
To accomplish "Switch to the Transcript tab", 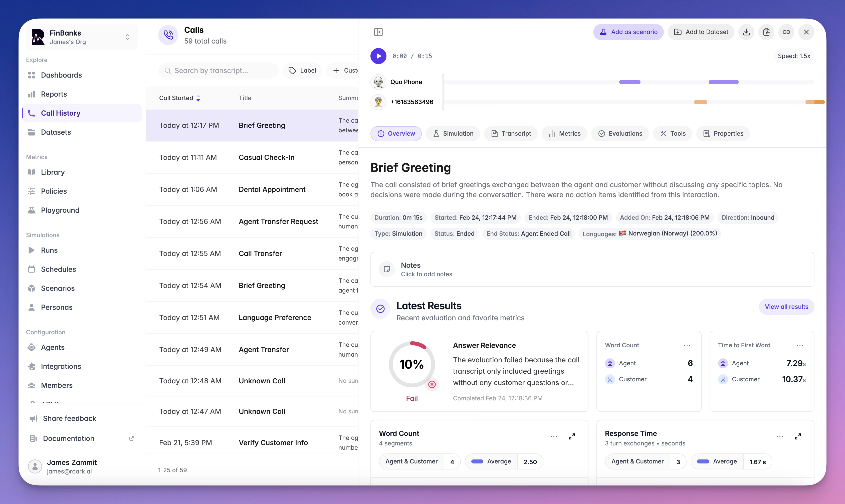I will pyautogui.click(x=511, y=133).
